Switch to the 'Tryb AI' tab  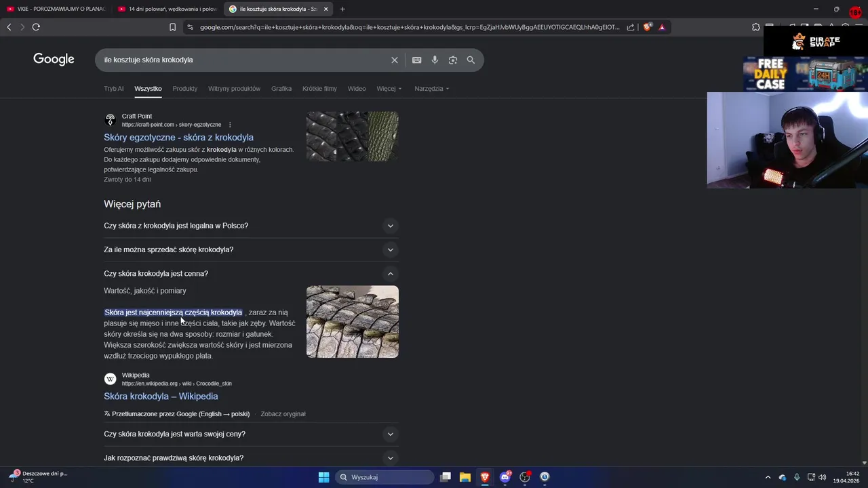(114, 89)
